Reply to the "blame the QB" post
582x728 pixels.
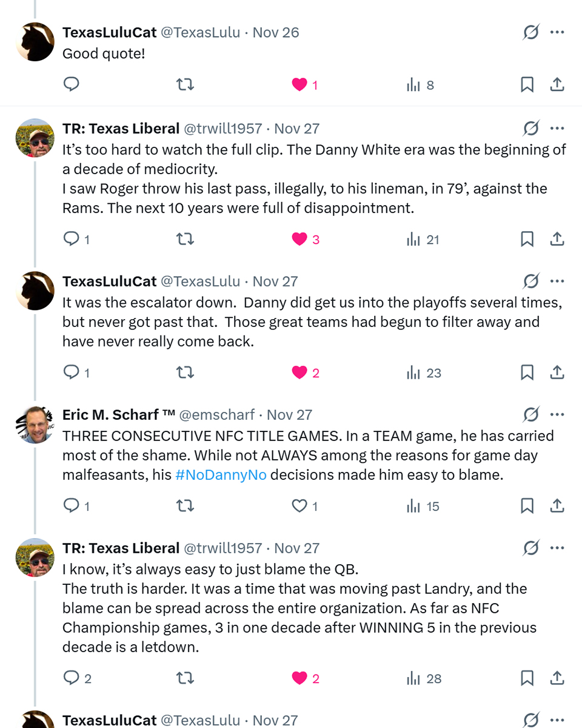72,678
